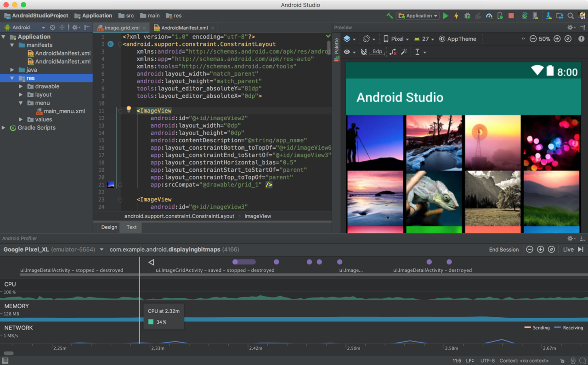Image resolution: width=588 pixels, height=365 pixels.
Task: Click the Live button in the profiler
Action: pyautogui.click(x=567, y=249)
